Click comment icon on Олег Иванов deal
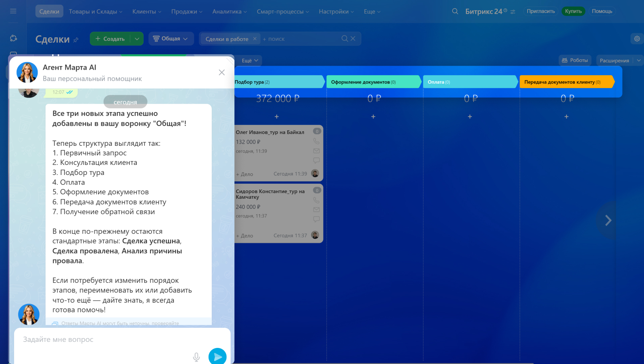Image resolution: width=644 pixels, height=364 pixels. (x=316, y=161)
